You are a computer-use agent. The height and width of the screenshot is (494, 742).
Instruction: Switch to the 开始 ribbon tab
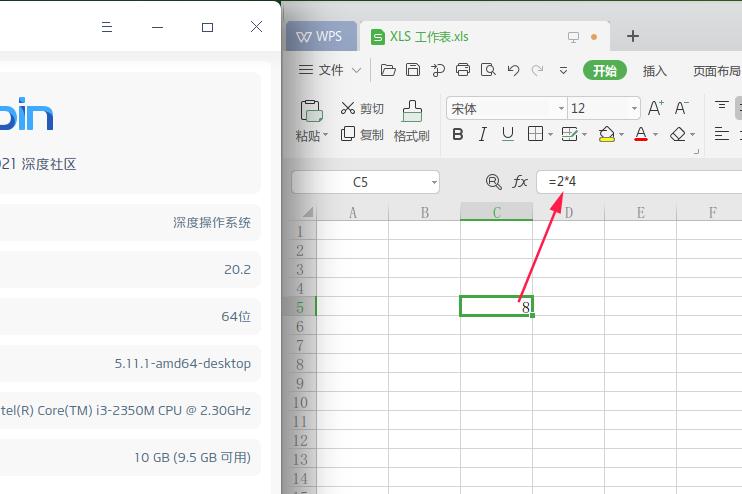point(605,71)
